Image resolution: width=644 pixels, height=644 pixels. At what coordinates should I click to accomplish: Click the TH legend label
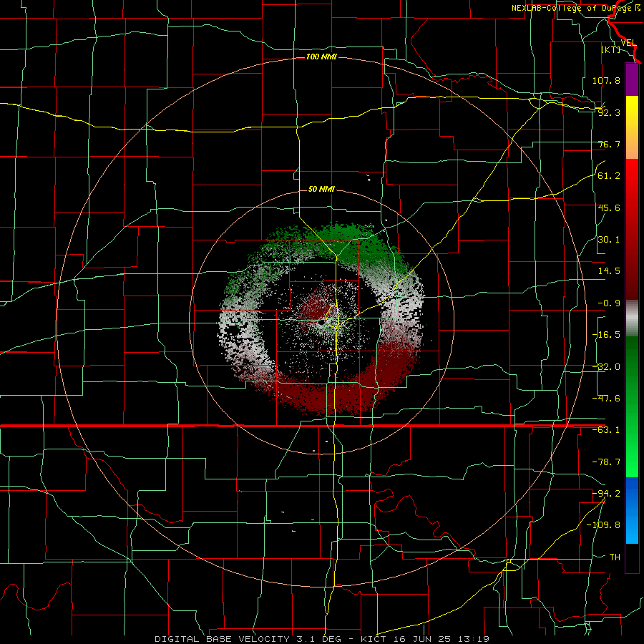coord(615,557)
